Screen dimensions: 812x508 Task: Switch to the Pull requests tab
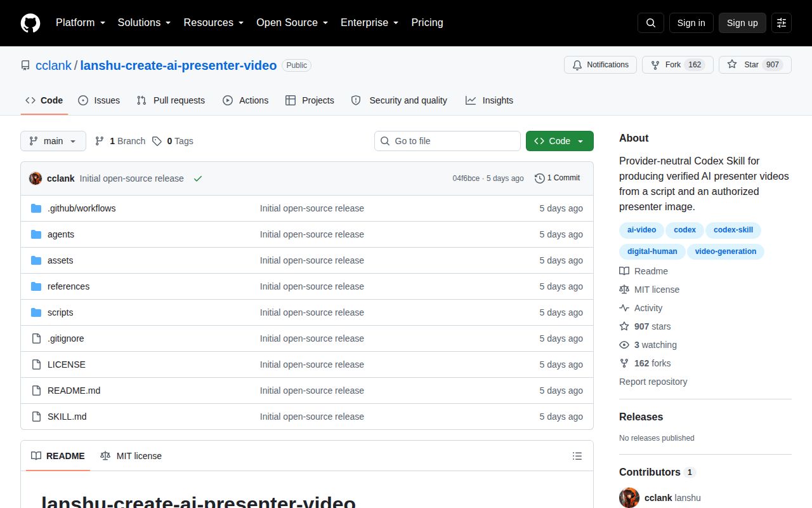171,100
